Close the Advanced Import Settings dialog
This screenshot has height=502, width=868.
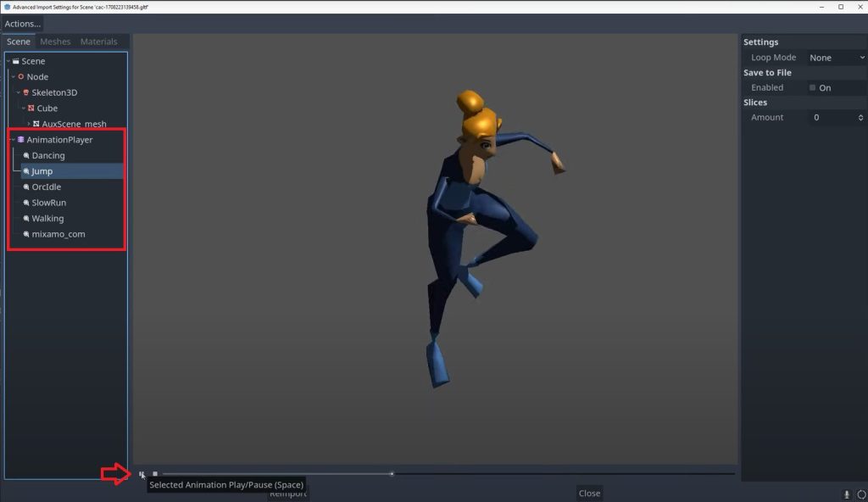[589, 492]
